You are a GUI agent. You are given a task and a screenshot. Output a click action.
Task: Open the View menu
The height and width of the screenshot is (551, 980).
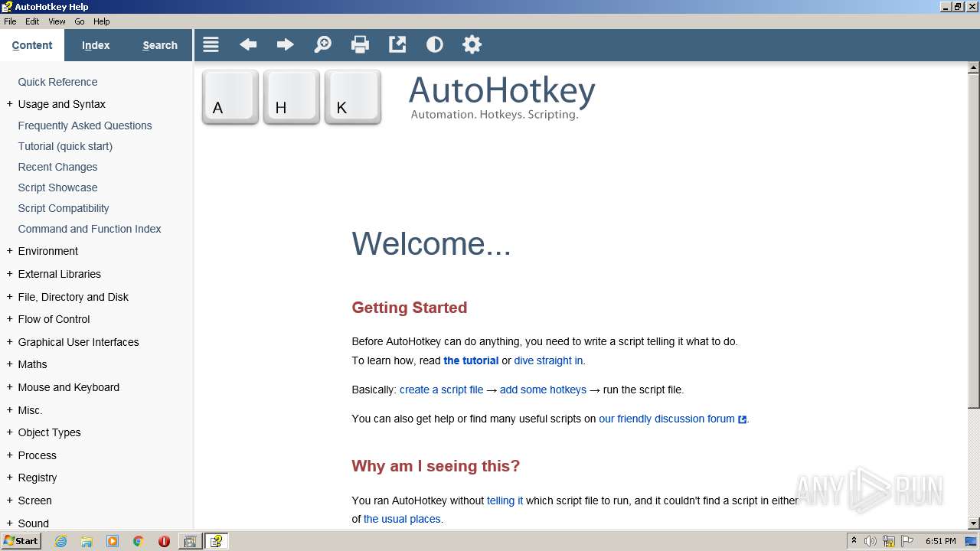pos(57,21)
